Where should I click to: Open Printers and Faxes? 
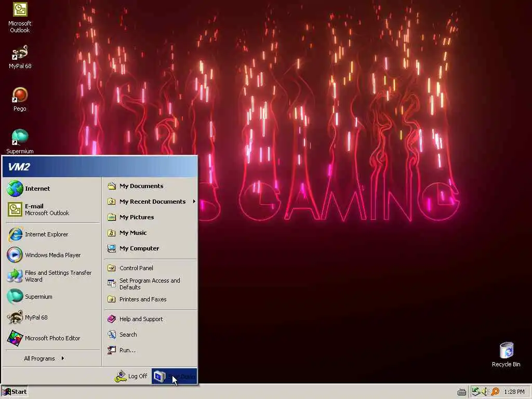click(x=150, y=299)
